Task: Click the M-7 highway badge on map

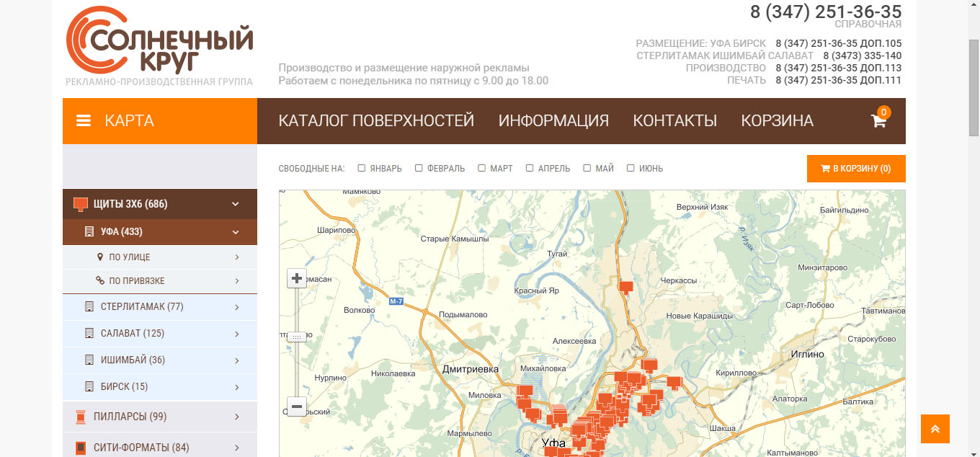Action: tap(396, 301)
